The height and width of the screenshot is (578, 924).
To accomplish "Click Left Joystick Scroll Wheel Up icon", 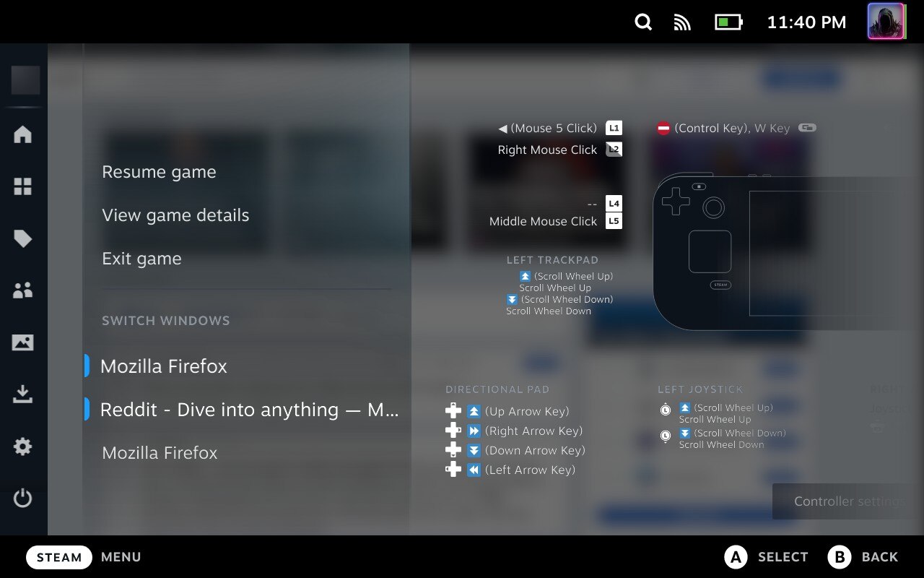I will tap(685, 407).
